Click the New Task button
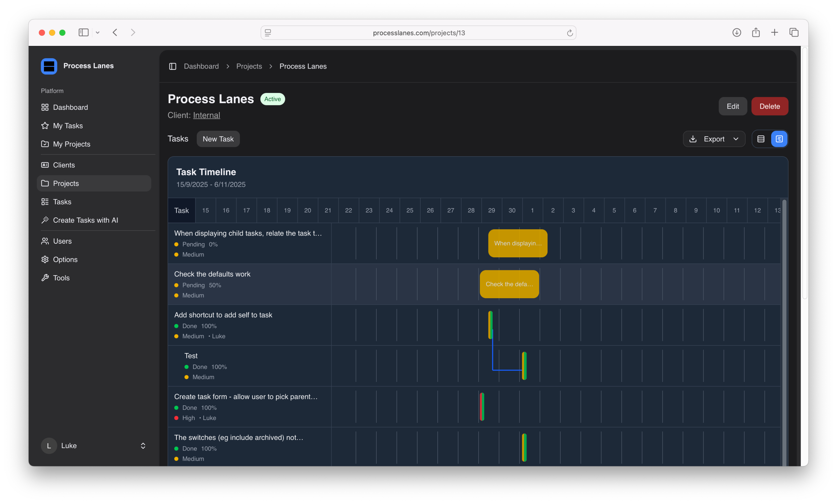This screenshot has width=837, height=504. [x=218, y=139]
